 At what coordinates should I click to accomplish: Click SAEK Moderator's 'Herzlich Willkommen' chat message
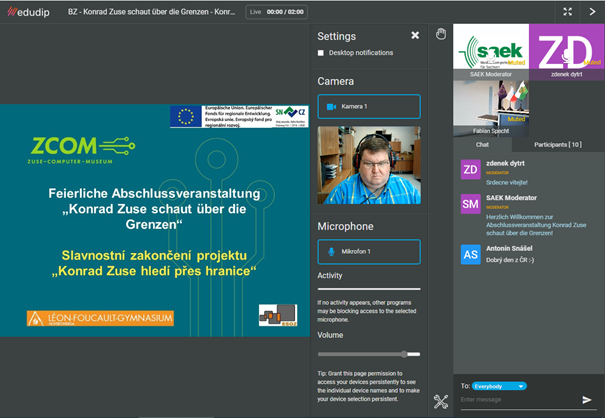(536, 225)
